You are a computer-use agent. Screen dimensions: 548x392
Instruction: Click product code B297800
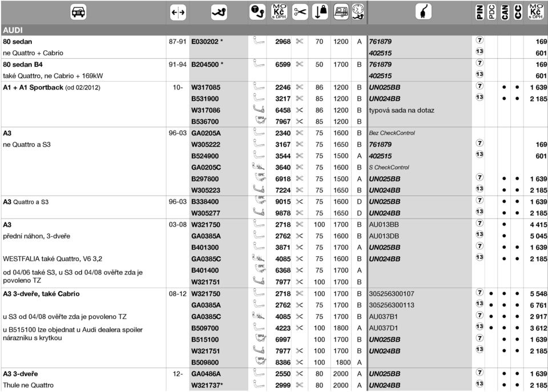tap(205, 179)
